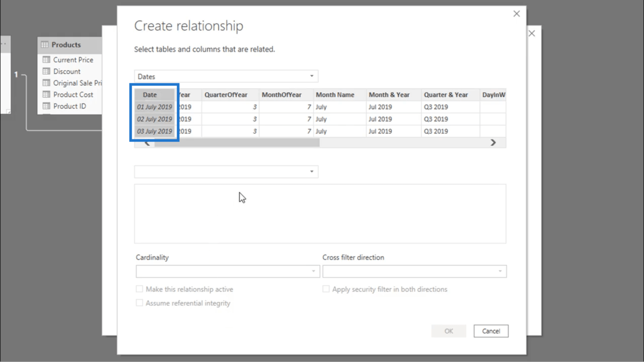Select the Date column header
This screenshot has width=644, height=362.
154,95
